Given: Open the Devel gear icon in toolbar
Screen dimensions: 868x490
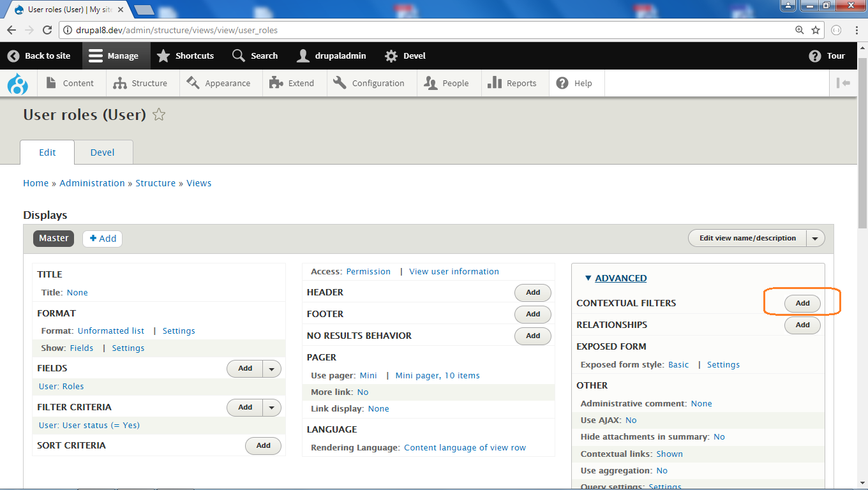Looking at the screenshot, I should tap(391, 56).
